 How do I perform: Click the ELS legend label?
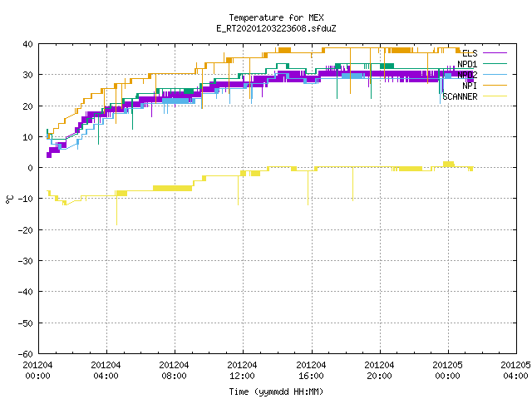[x=470, y=53]
